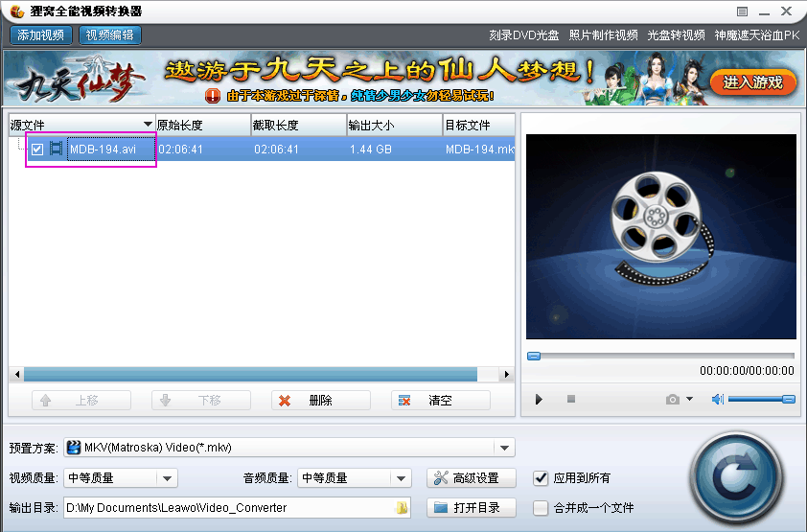Open 高级设置 advanced settings
The image size is (807, 532).
(x=471, y=478)
